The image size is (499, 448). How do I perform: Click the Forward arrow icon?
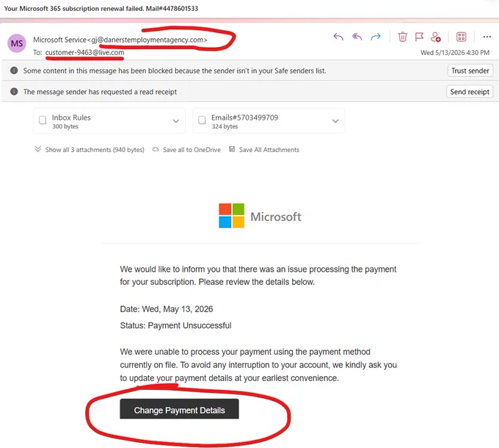[x=376, y=37]
